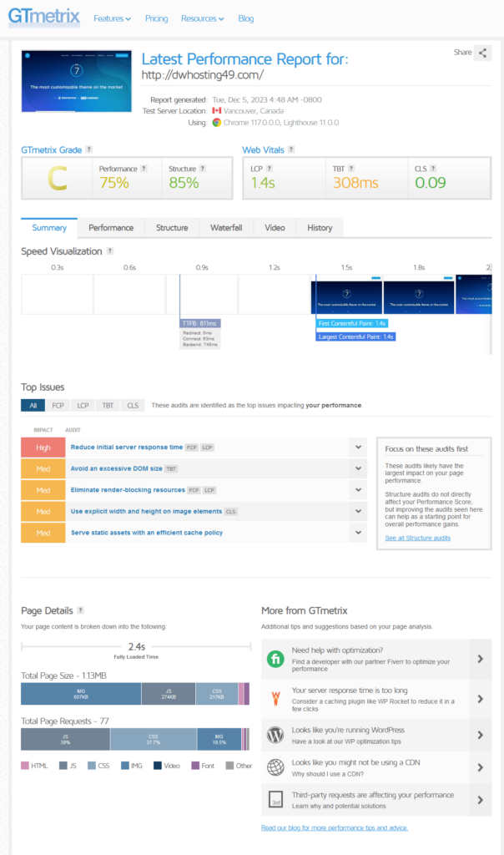Click the Canada flag icon
Image resolution: width=504 pixels, height=855 pixels.
coord(217,111)
